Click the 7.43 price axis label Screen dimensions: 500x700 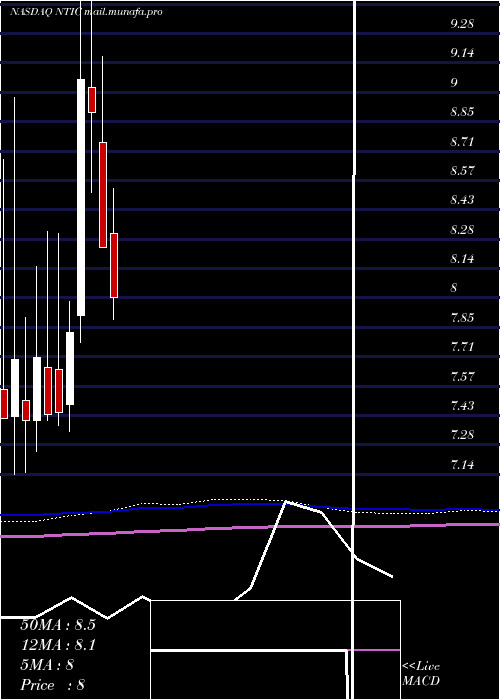pyautogui.click(x=462, y=406)
